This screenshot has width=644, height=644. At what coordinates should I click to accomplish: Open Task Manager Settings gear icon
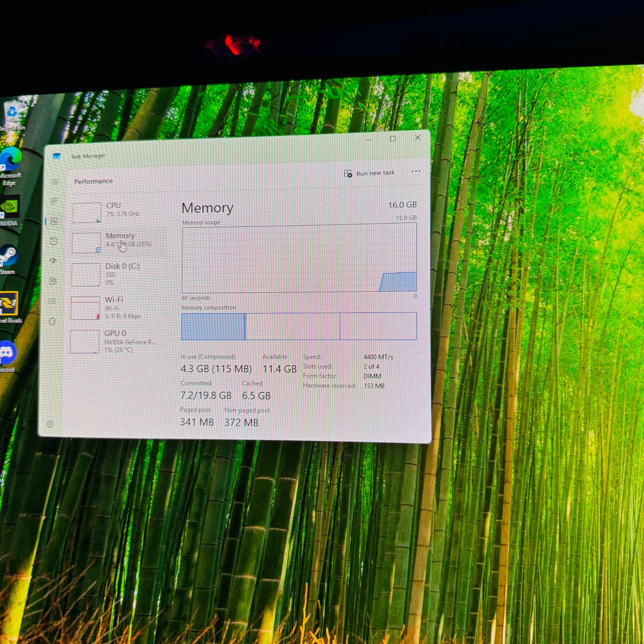pyautogui.click(x=50, y=424)
